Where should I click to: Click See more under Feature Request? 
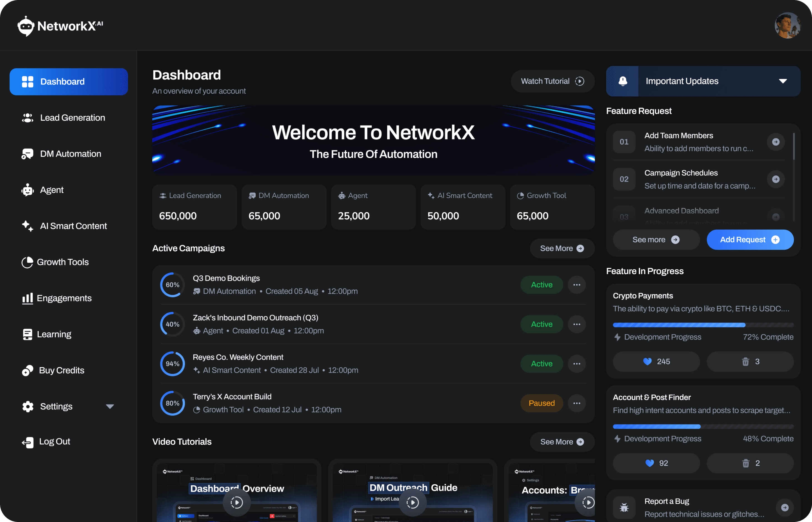(656, 240)
